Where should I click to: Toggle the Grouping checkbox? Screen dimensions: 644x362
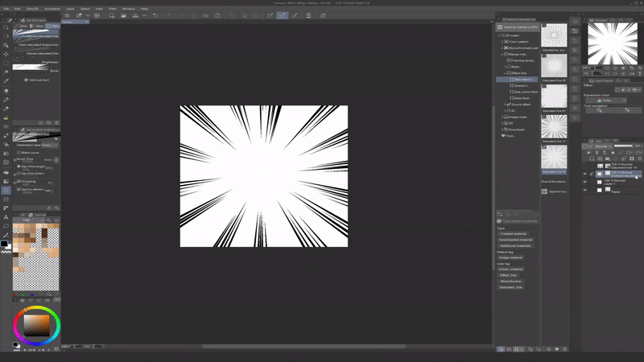19,182
